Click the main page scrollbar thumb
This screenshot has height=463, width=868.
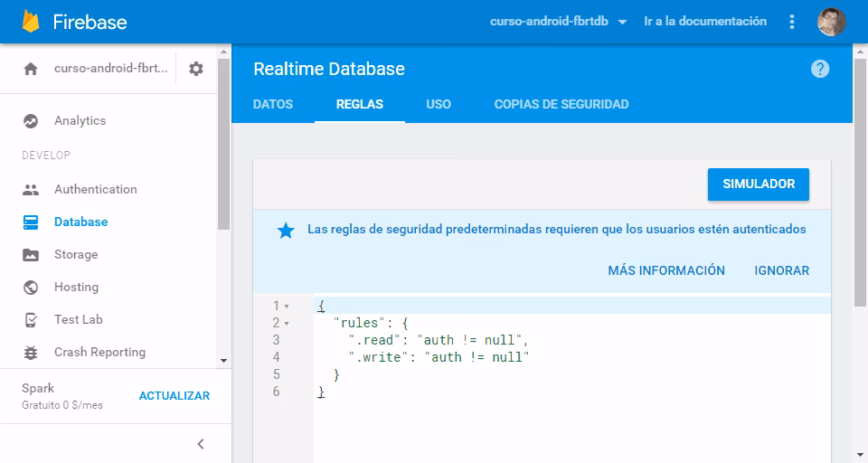coord(860,183)
